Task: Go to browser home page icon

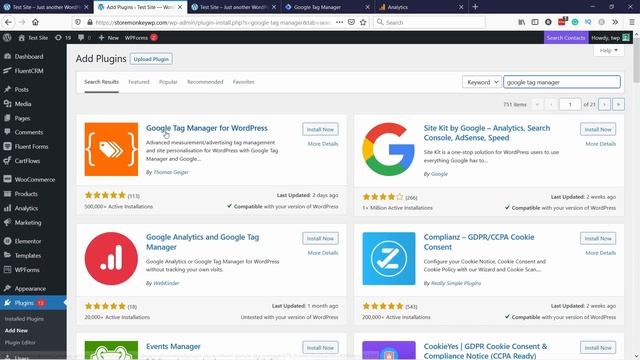Action: tap(36, 22)
